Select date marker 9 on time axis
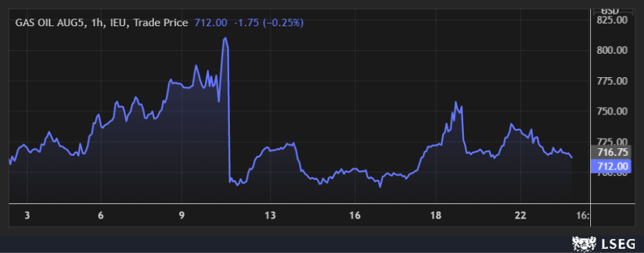Viewport: 644px width, 253px height. [182, 216]
